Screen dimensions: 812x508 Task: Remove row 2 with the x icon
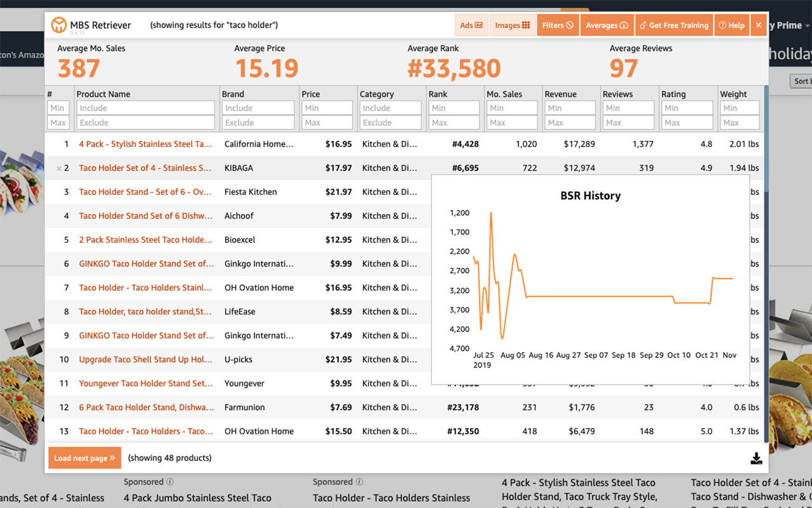[59, 168]
